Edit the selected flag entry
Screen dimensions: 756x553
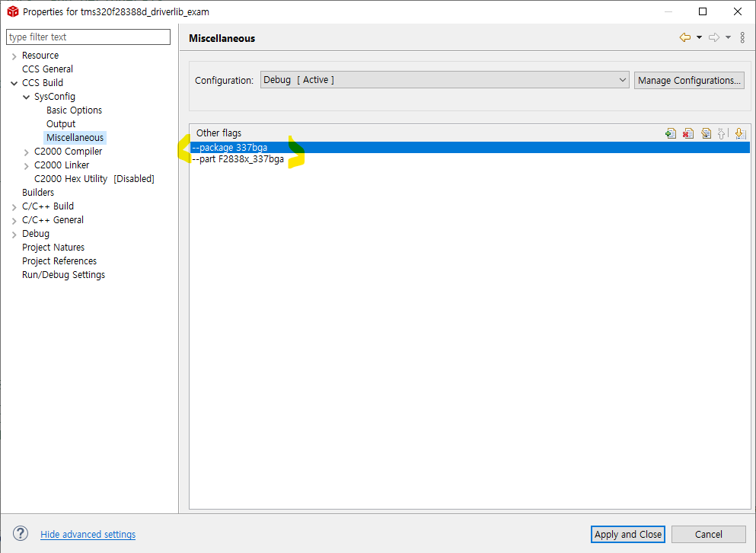point(706,133)
